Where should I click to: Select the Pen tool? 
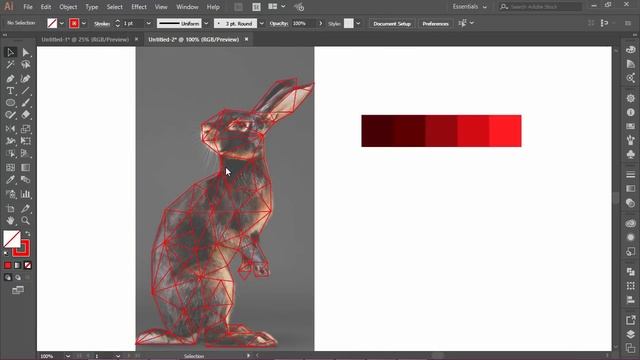10,78
